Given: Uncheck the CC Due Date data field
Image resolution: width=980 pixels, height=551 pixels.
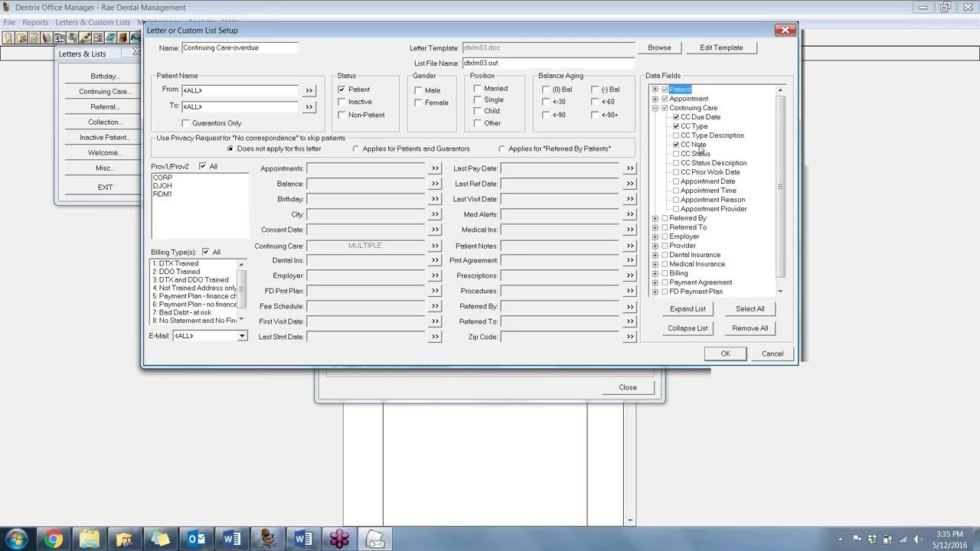Looking at the screenshot, I should tap(676, 117).
